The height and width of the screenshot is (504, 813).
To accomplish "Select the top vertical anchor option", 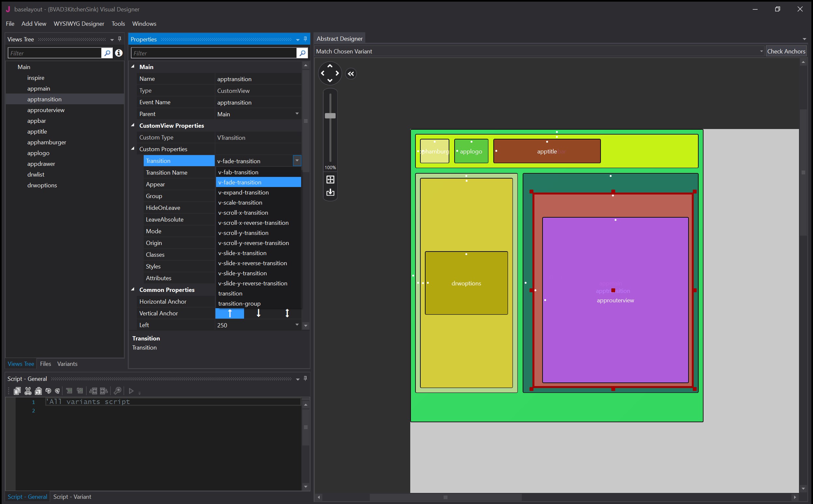I will (x=230, y=313).
